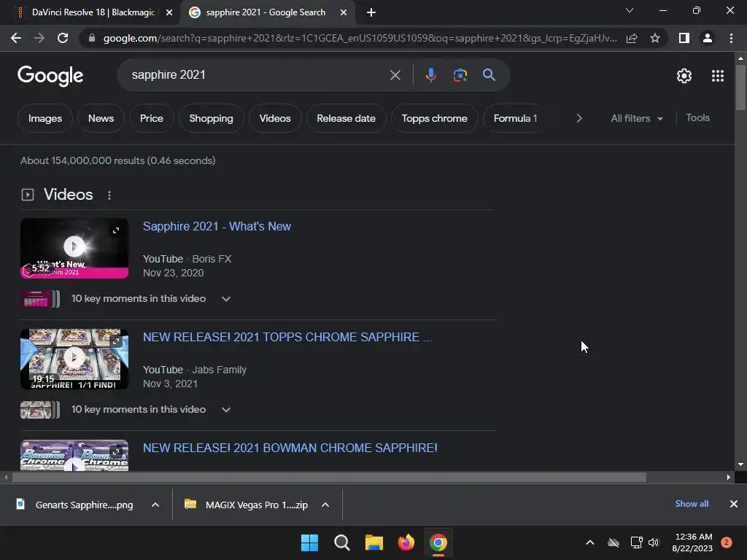
Task: Open Windows taskbar search
Action: [x=341, y=542]
